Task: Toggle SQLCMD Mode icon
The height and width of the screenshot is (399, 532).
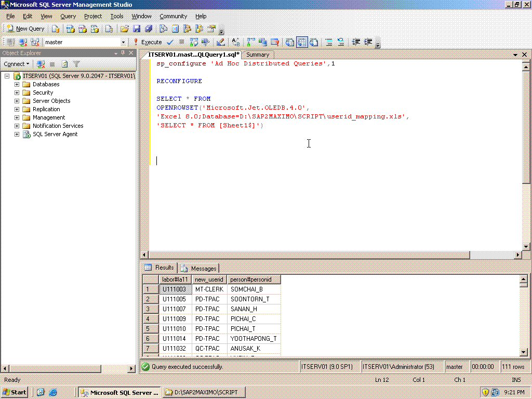Action: (275, 42)
